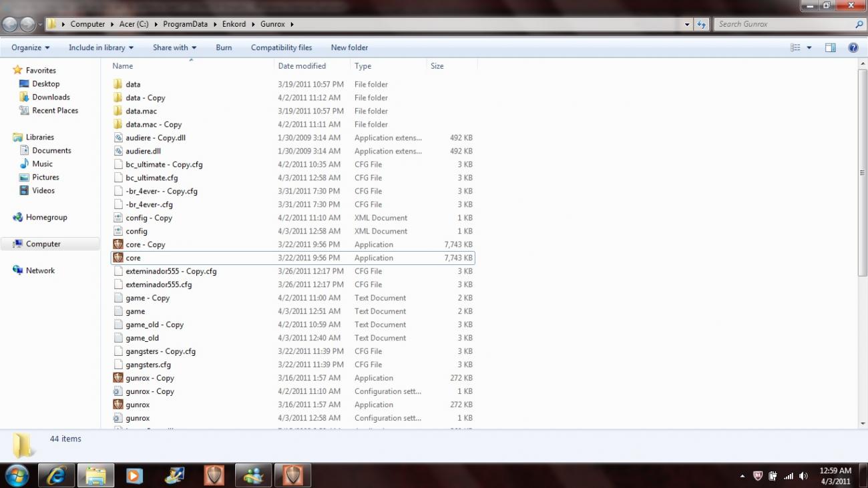Toggle the preview pane button
Viewport: 868px width, 488px height.
click(x=830, y=47)
